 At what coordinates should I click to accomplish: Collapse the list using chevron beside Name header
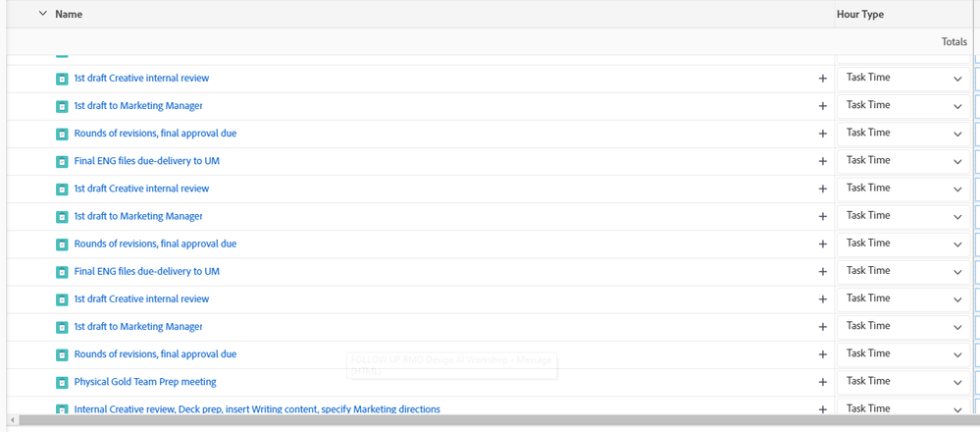[42, 14]
